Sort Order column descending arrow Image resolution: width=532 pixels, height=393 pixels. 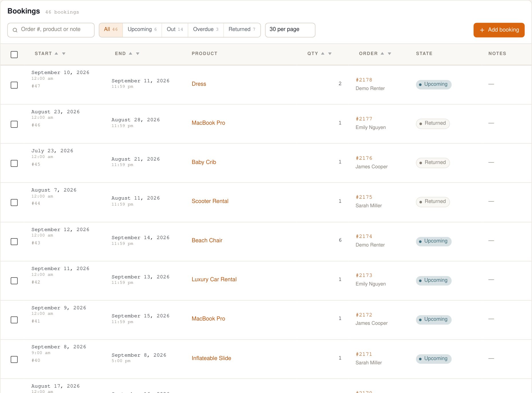point(390,54)
